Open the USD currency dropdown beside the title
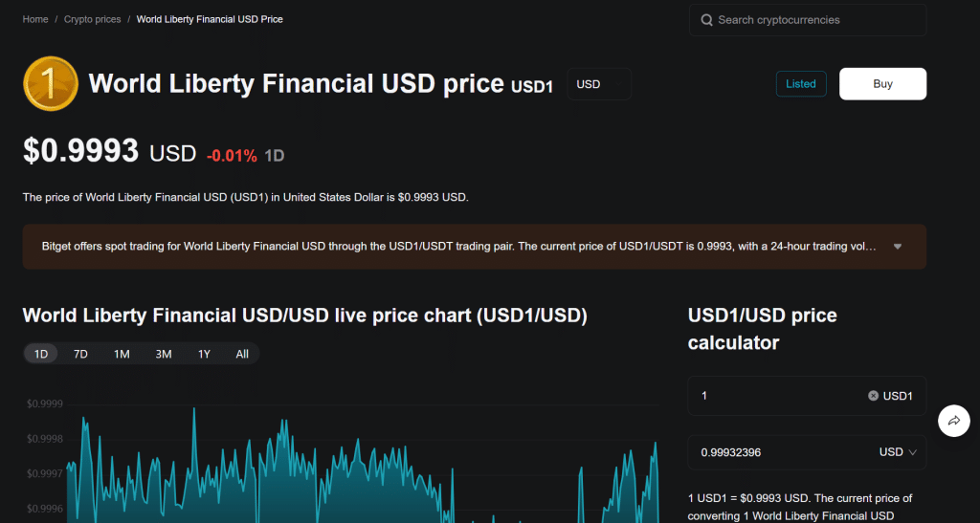 [599, 84]
